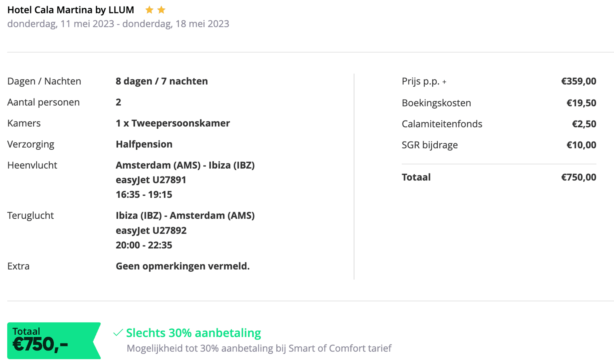Click the second gold star rating icon
The image size is (614, 364).
point(161,10)
